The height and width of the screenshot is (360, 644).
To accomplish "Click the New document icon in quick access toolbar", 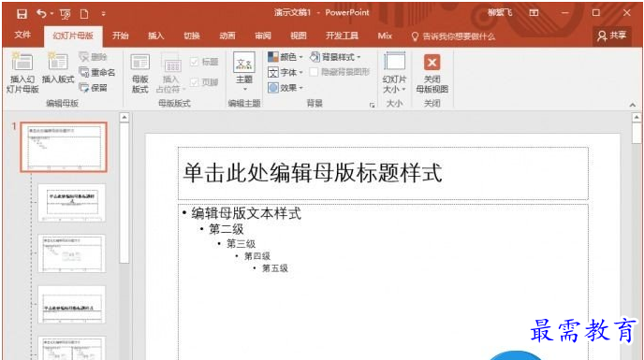I will tap(84, 14).
